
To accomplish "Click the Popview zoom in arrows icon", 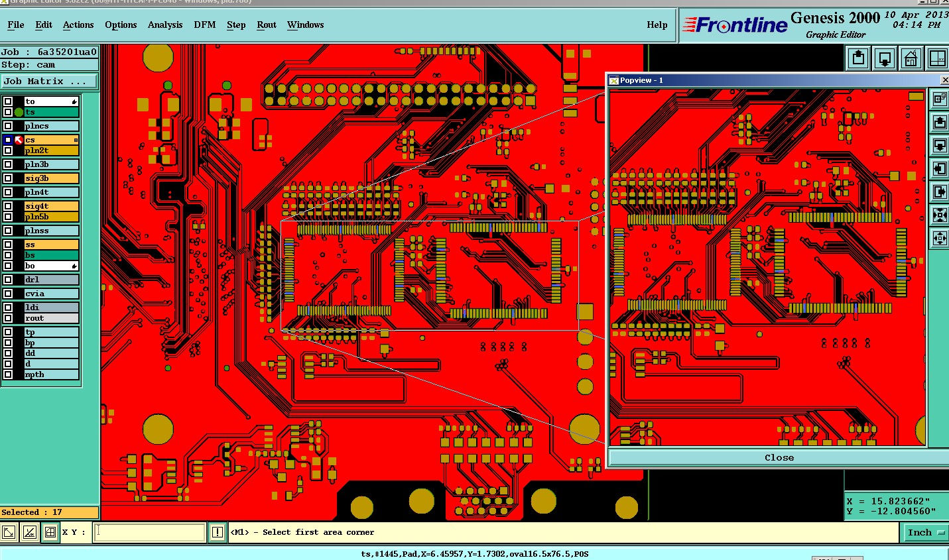I will click(x=939, y=215).
